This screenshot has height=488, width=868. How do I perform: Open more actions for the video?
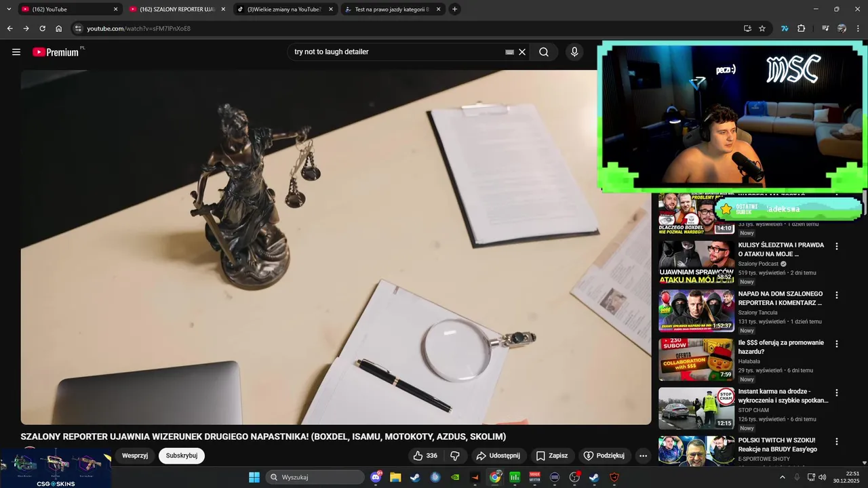[644, 456]
